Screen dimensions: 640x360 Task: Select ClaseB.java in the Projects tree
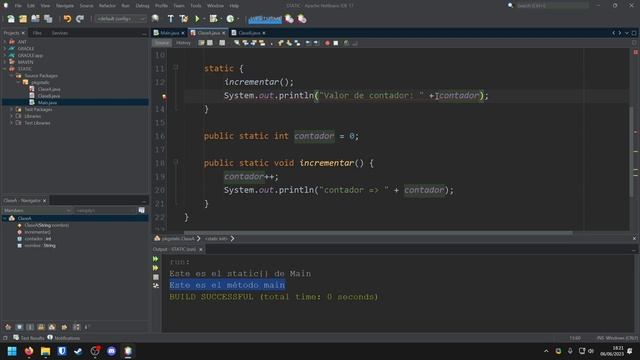pos(49,96)
